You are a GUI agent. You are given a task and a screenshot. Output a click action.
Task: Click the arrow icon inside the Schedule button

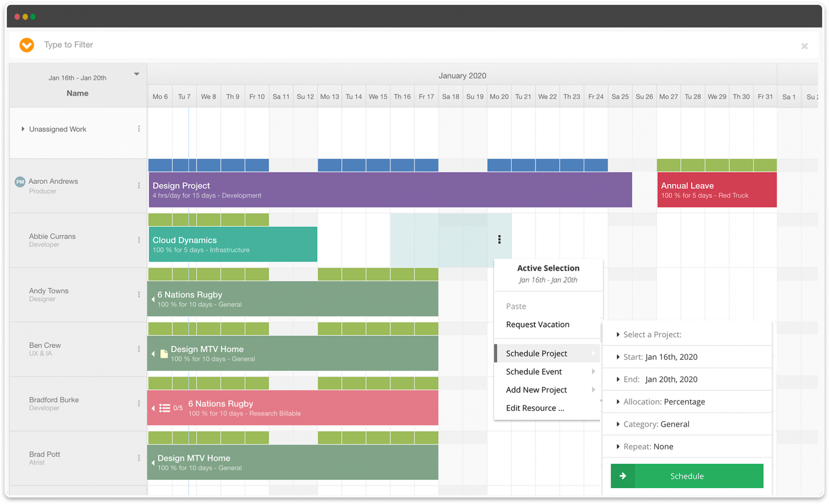[623, 476]
